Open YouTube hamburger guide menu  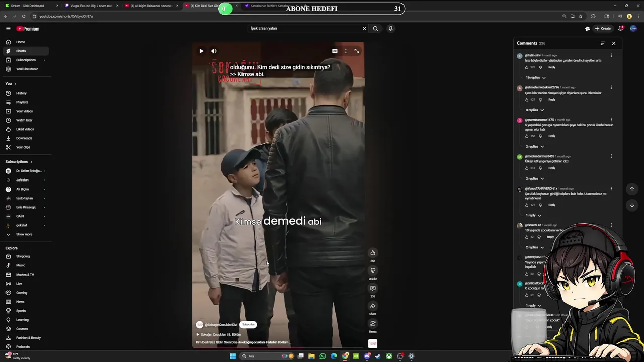tap(8, 29)
